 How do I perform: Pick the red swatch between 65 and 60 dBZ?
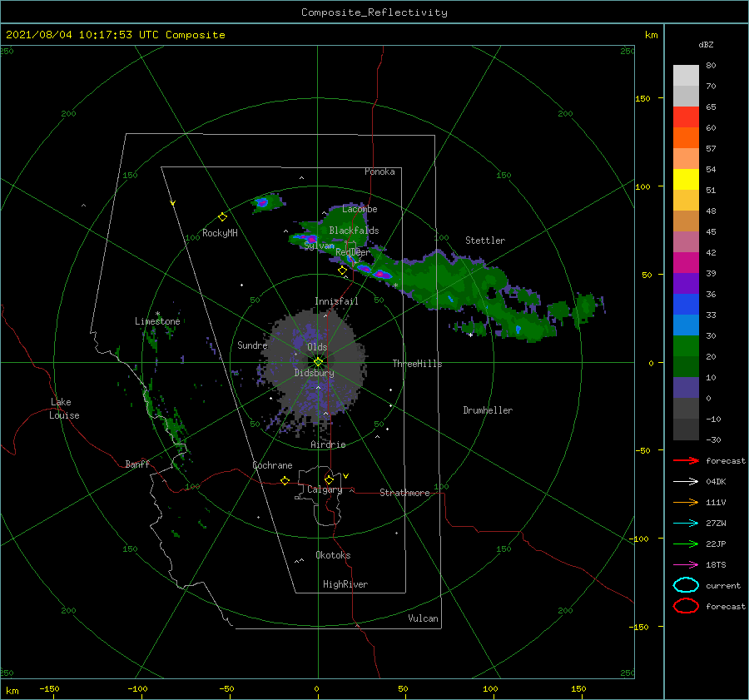686,117
